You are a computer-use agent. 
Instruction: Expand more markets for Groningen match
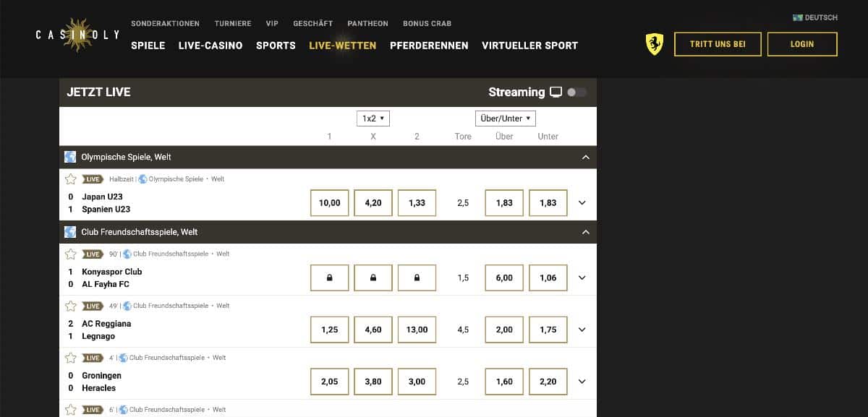pos(582,382)
